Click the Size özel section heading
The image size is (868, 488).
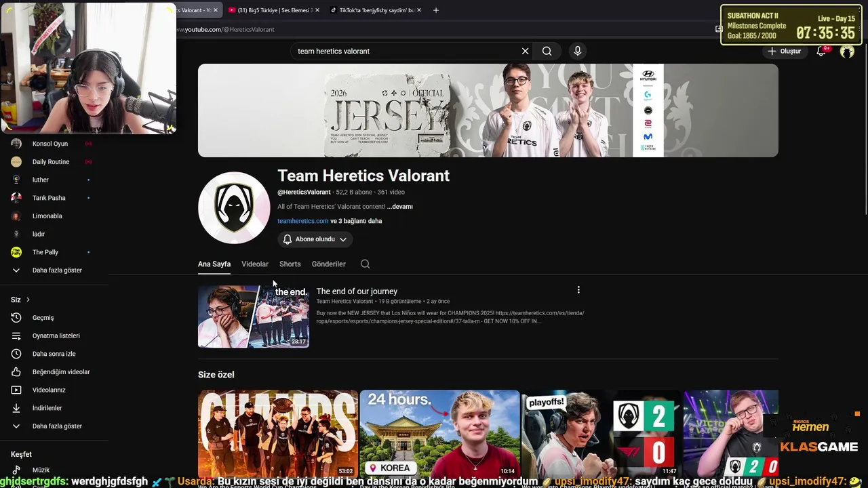pyautogui.click(x=216, y=375)
